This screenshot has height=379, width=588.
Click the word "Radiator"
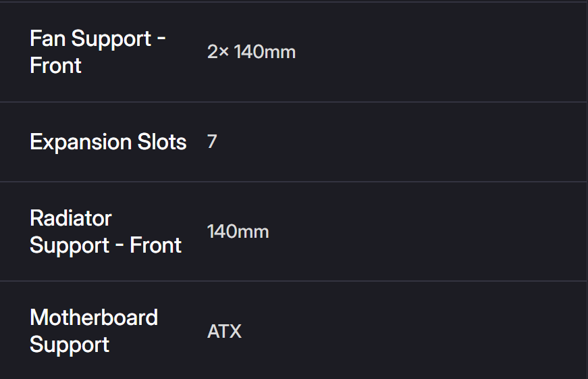click(71, 218)
